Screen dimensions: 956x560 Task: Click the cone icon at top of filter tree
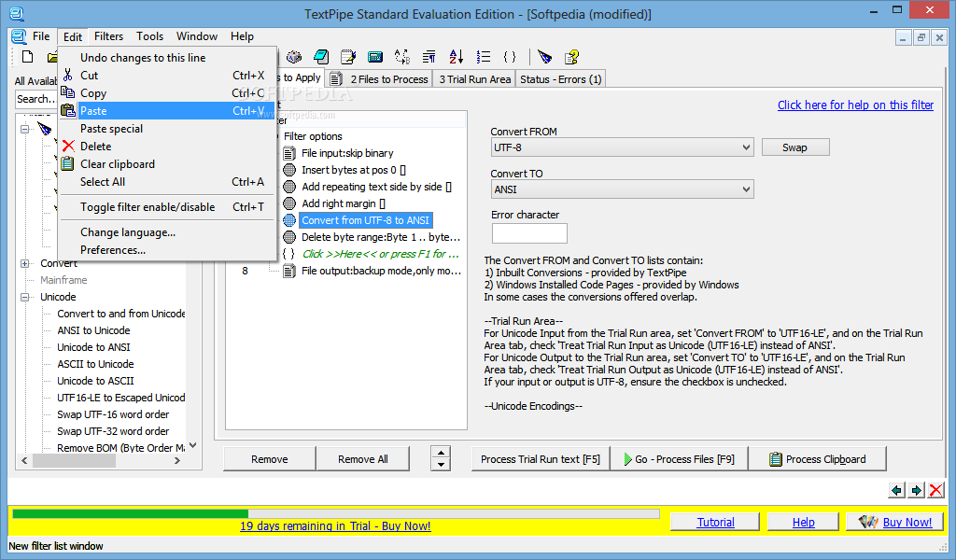click(45, 129)
